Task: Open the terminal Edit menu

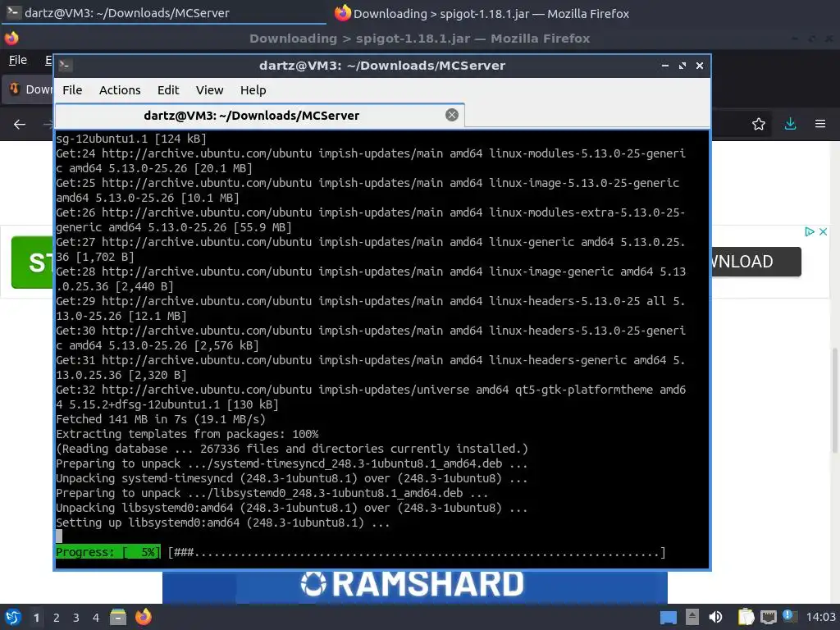Action: [168, 90]
